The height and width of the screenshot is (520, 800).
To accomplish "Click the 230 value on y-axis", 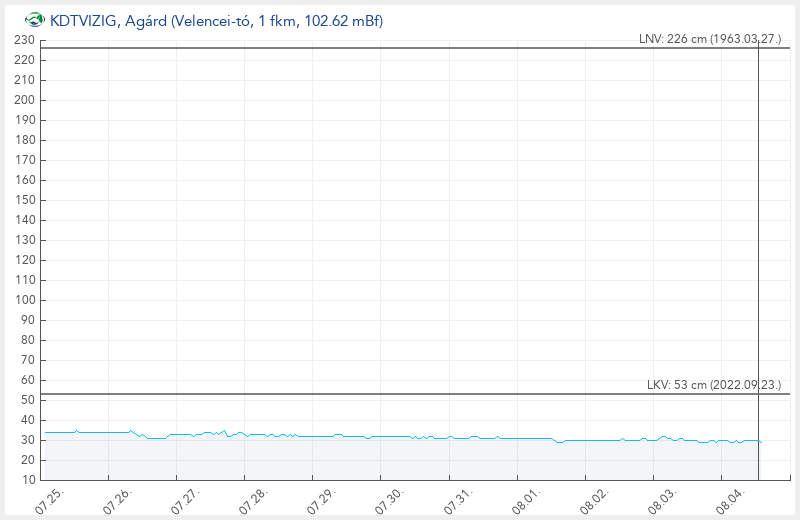I will pyautogui.click(x=24, y=40).
